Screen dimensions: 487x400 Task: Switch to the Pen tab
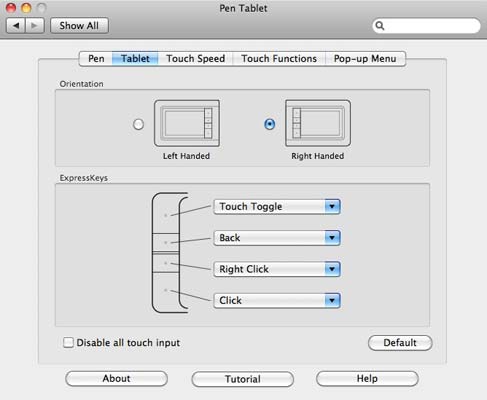(96, 59)
